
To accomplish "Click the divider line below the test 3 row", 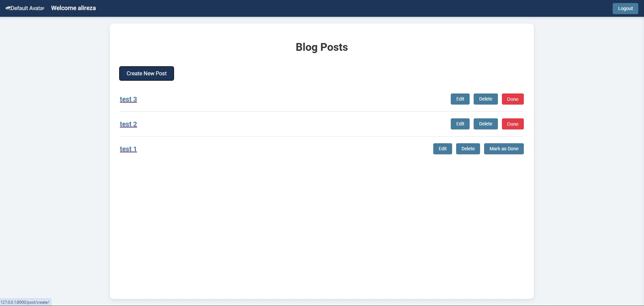I will click(x=321, y=111).
